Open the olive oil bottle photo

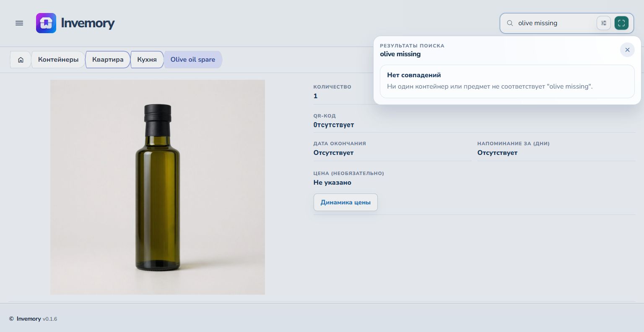click(158, 187)
